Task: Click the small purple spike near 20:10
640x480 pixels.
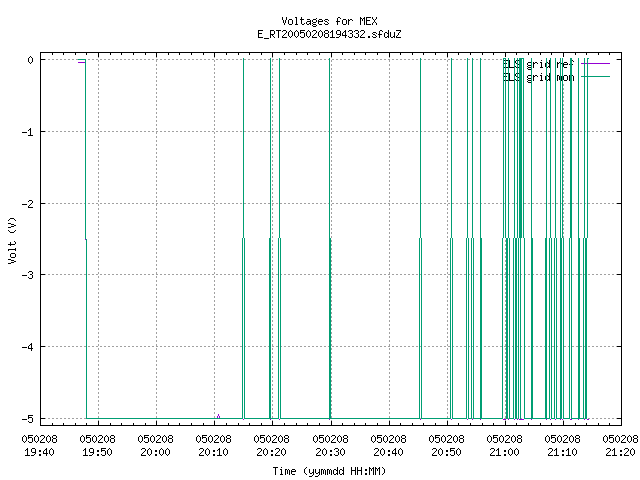Action: coord(218,416)
